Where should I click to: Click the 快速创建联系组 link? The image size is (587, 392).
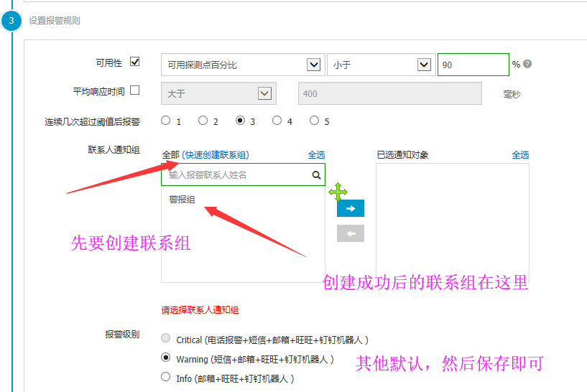point(216,155)
